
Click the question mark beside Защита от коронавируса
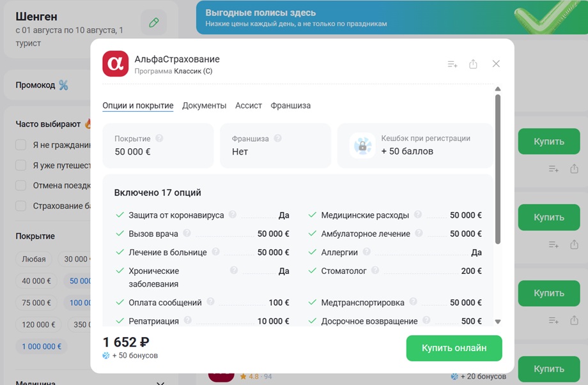(x=233, y=215)
